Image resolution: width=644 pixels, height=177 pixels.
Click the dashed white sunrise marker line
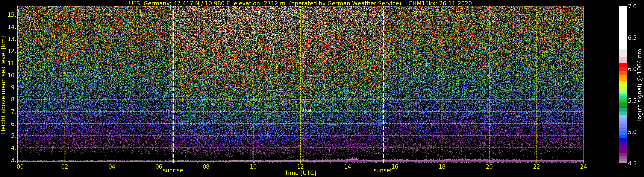click(173, 85)
